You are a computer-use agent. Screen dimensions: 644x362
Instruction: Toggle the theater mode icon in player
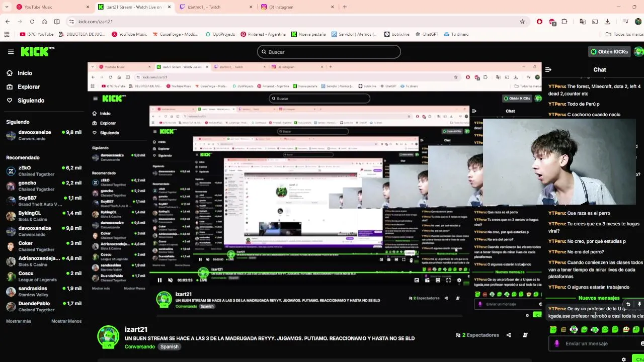pos(437,280)
